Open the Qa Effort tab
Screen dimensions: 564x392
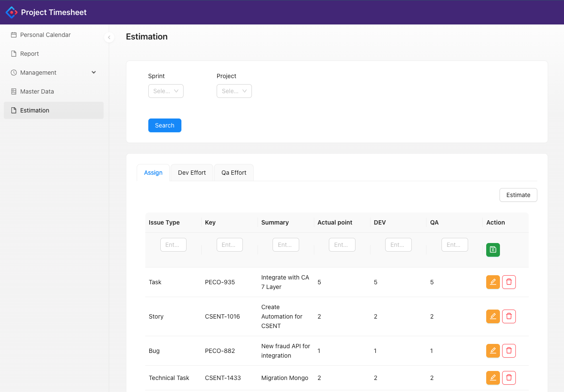tap(233, 172)
